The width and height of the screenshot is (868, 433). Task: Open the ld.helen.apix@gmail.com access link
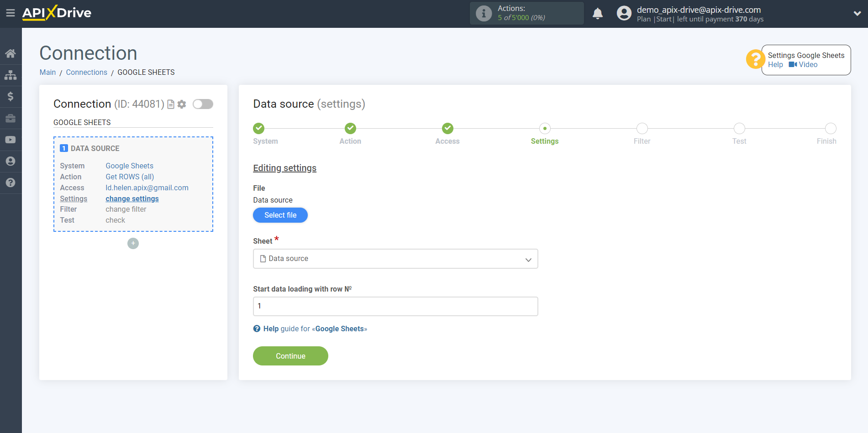pos(147,188)
